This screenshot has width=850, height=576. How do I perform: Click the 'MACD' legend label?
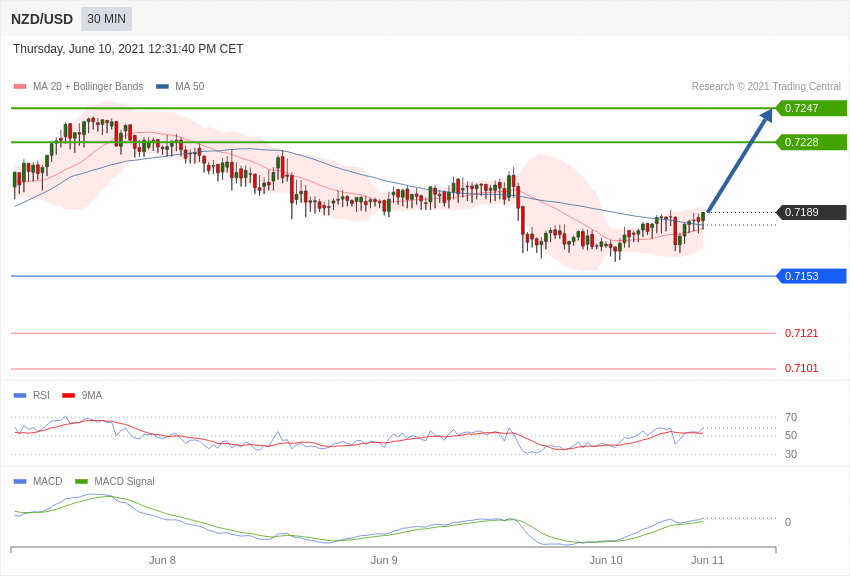point(48,481)
